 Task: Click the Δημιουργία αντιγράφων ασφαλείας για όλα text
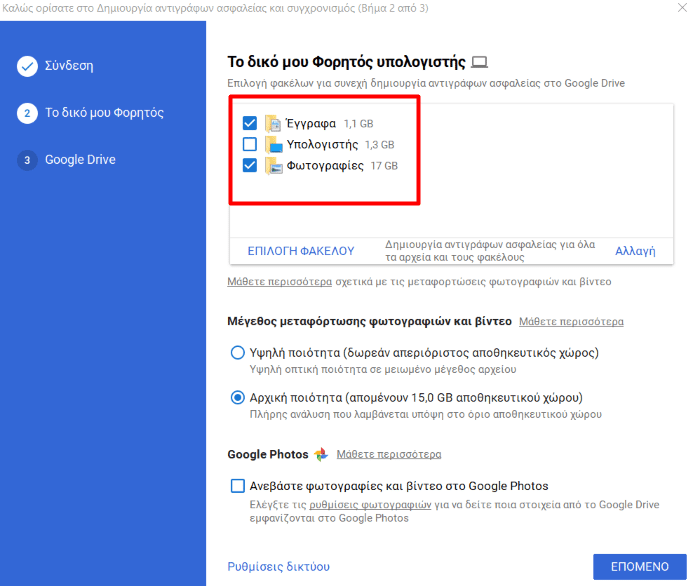pos(490,251)
